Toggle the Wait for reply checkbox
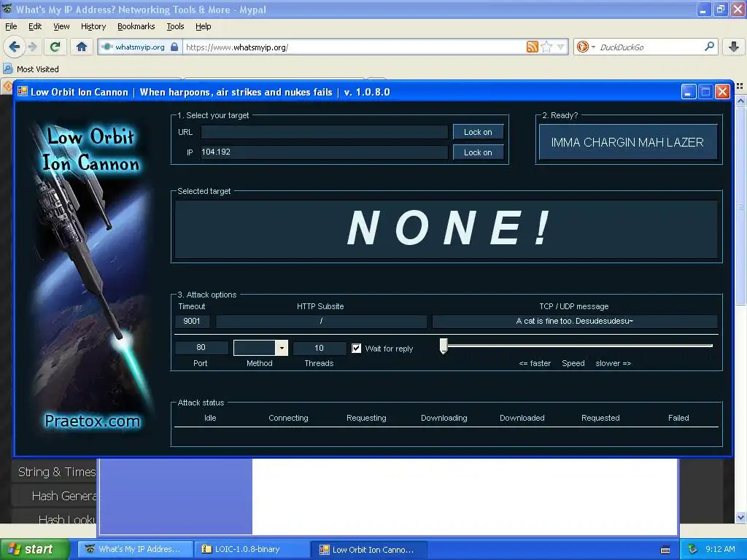 point(356,348)
